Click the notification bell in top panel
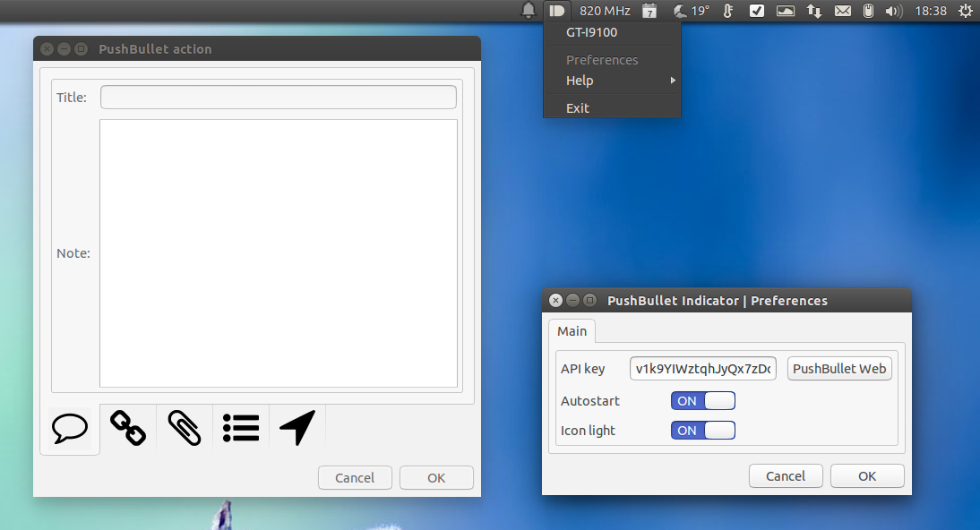Screen dimensions: 980x530 pos(529,10)
